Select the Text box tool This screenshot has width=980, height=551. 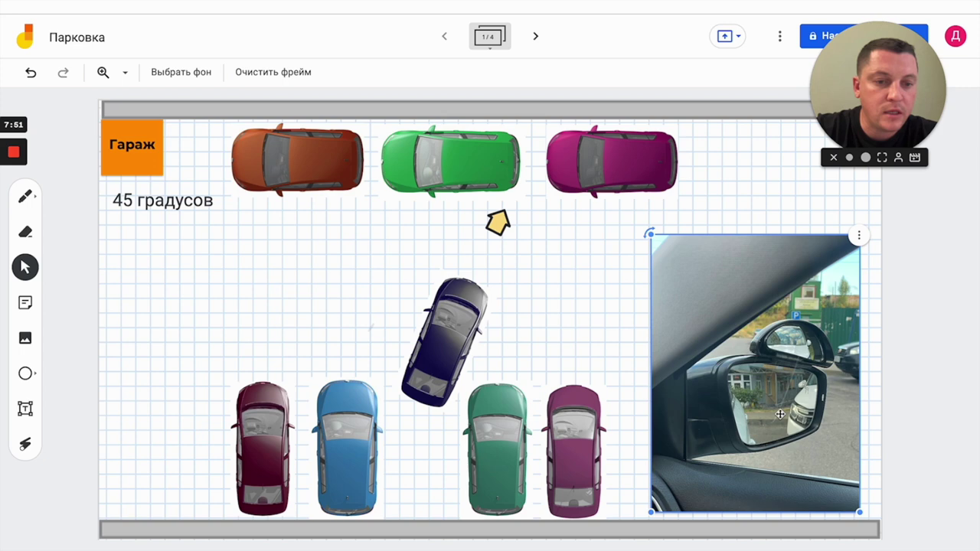coord(25,409)
